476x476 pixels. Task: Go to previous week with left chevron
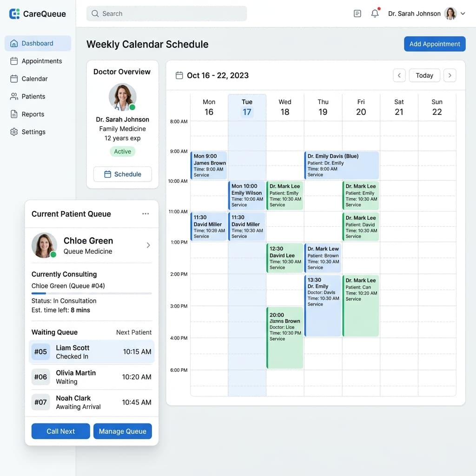[x=399, y=75]
